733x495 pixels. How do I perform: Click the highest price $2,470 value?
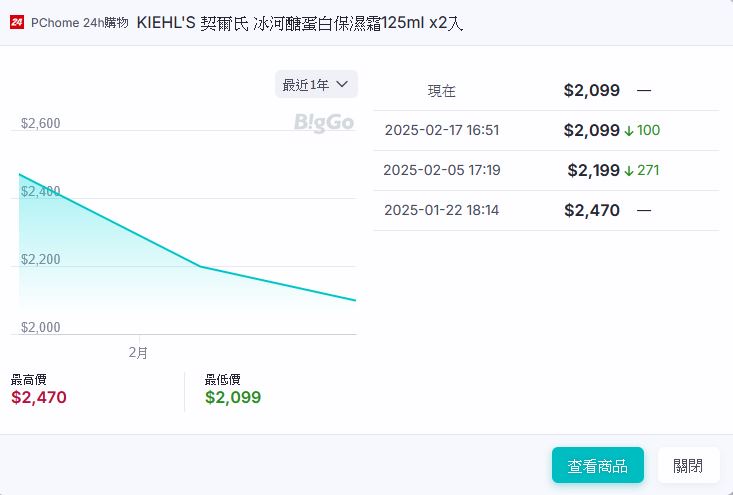39,397
